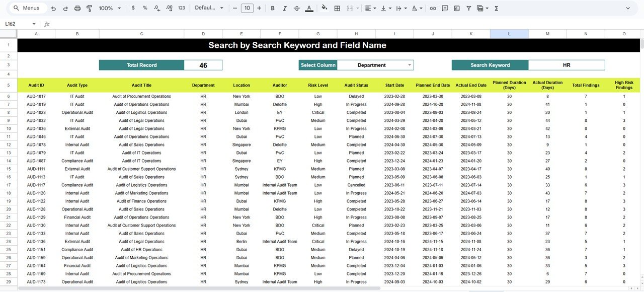Create a filter
The width and height of the screenshot is (644, 292).
[x=468, y=8]
